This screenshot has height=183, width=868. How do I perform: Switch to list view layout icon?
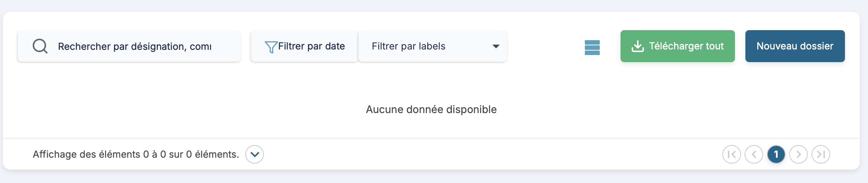(x=592, y=47)
